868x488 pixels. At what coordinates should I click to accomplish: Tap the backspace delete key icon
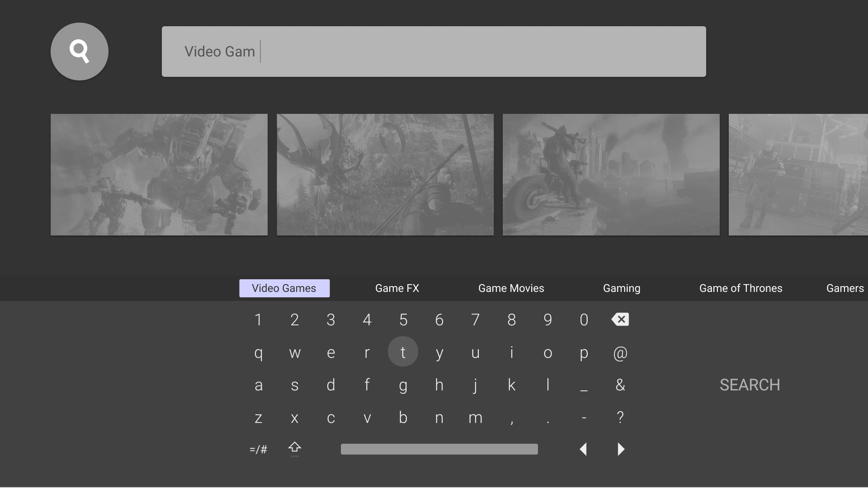point(620,319)
